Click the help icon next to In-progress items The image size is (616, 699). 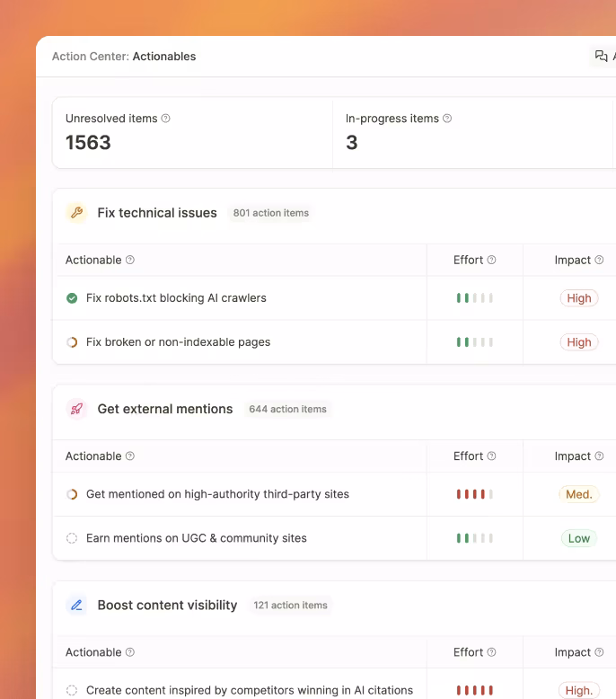point(447,119)
